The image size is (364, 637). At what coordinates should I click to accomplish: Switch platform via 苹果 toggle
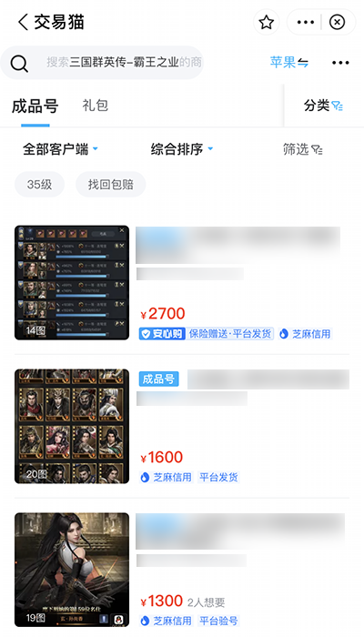[288, 63]
